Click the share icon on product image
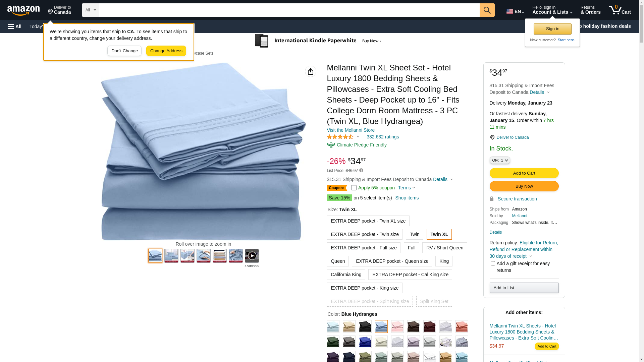 [311, 71]
